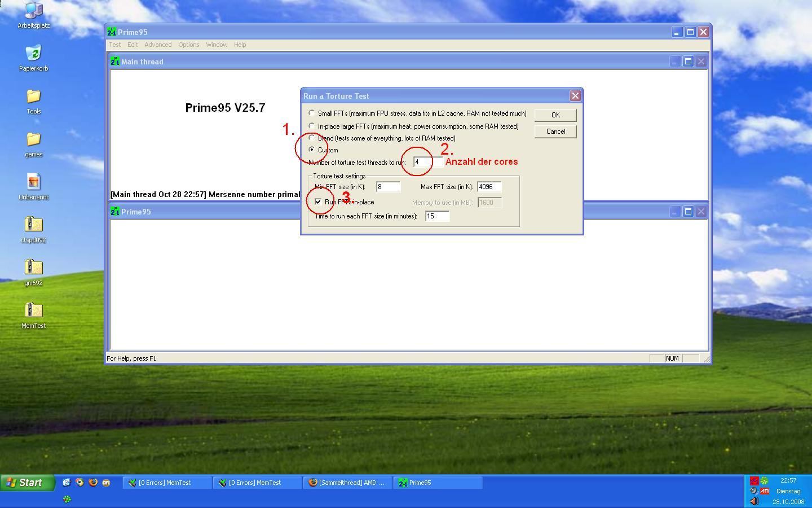Select the ctspd092 zip archive icon
Screen dimensions: 812x508
tap(33, 225)
